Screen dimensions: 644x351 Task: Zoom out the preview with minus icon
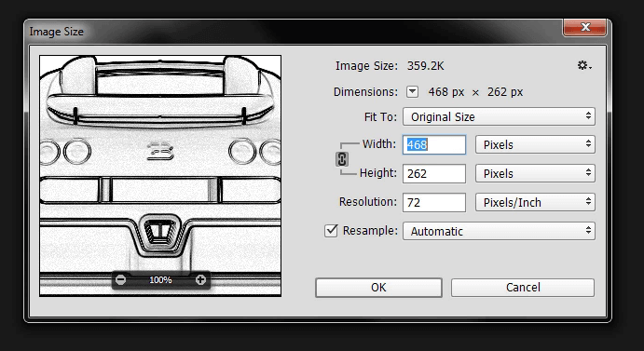(x=120, y=280)
